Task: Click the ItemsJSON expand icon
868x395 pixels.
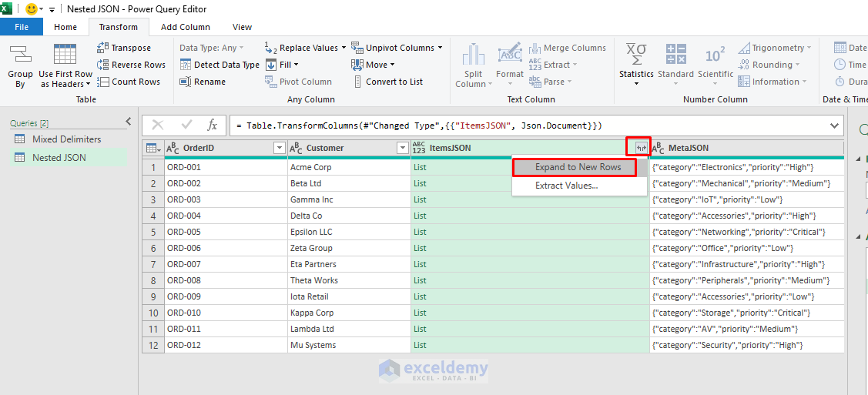Action: click(642, 148)
